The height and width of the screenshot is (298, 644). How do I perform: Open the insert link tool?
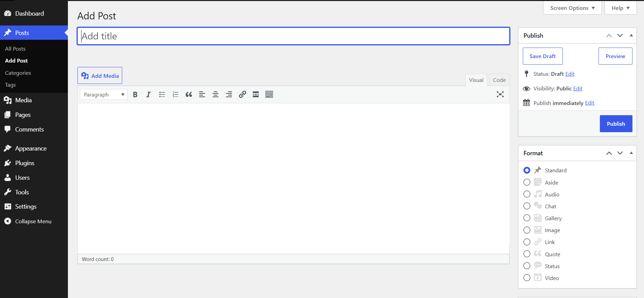(242, 94)
